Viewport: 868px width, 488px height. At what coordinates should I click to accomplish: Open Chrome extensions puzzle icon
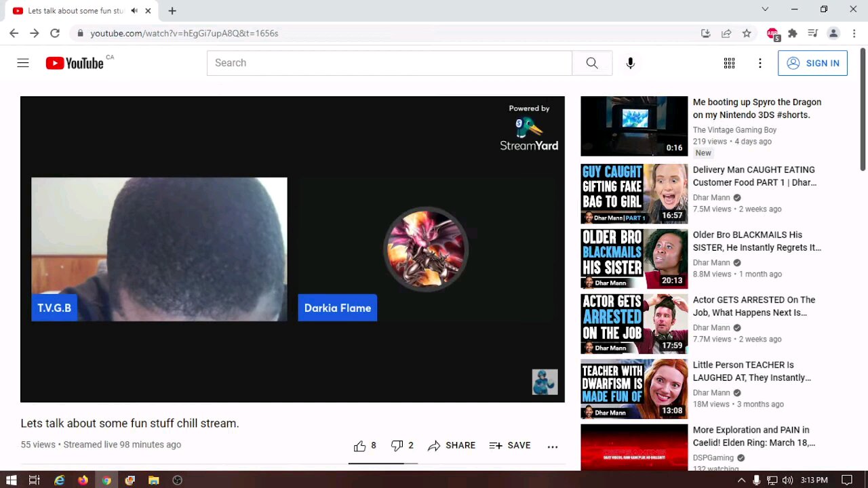click(793, 33)
